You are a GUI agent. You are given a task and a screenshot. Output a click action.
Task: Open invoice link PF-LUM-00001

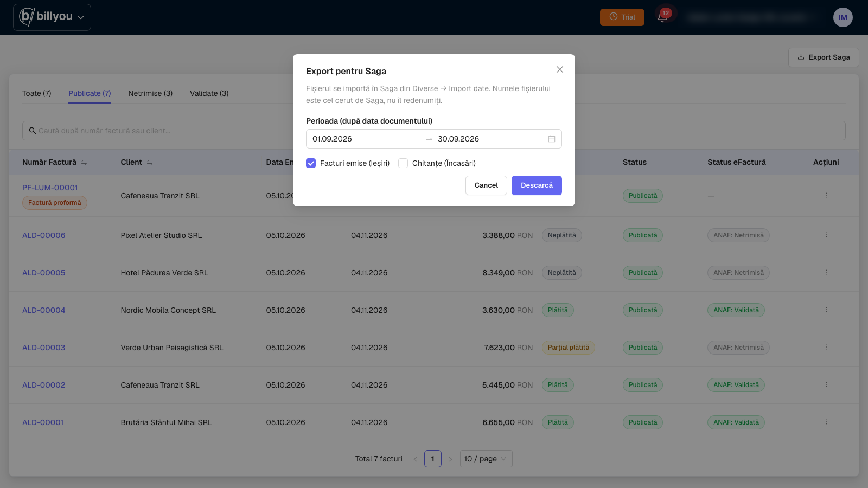(x=50, y=188)
